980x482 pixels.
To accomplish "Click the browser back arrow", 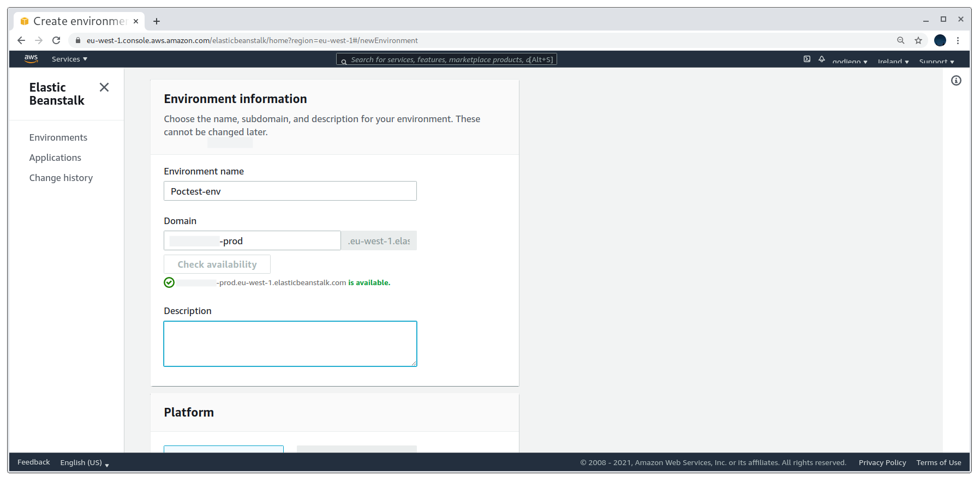I will pos(21,40).
